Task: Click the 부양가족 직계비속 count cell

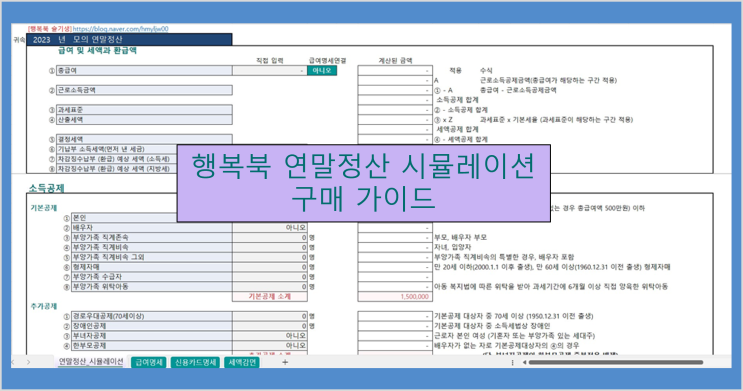Action: [270, 247]
